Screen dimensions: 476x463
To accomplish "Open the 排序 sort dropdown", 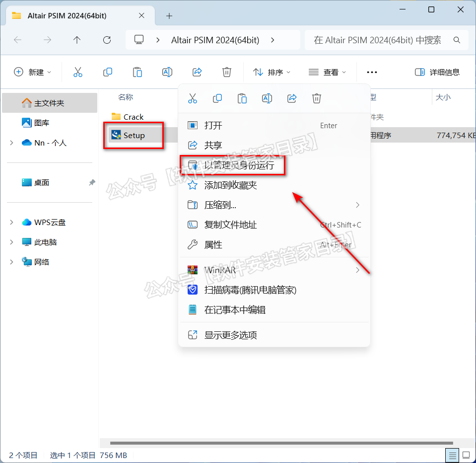I will pos(272,72).
